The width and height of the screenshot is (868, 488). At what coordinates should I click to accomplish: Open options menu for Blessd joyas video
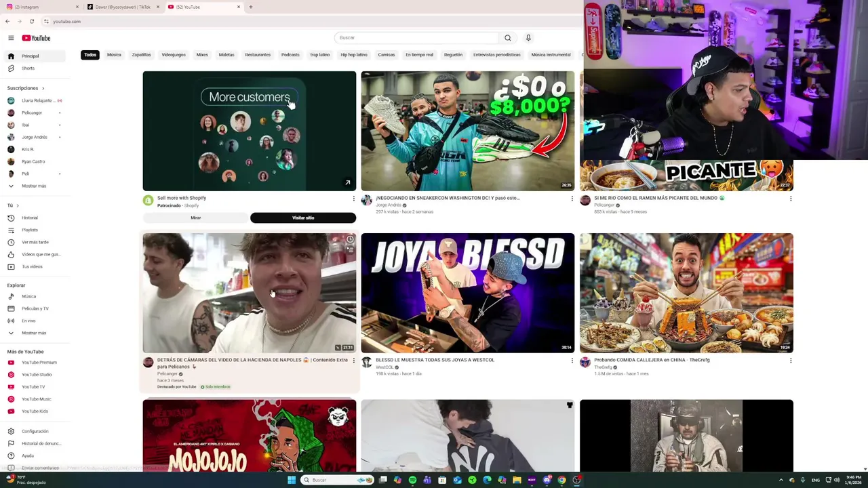pos(572,361)
